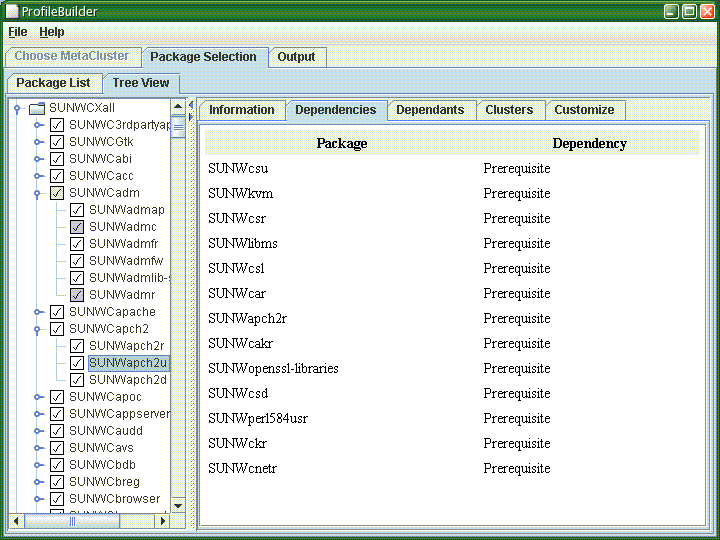Click the SUNWCXall folder icon

[x=37, y=108]
